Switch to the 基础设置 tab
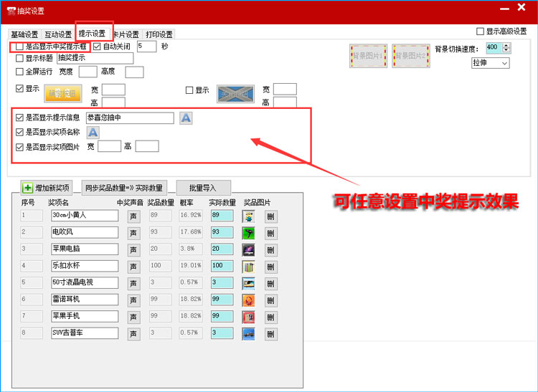The height and width of the screenshot is (392, 538). point(24,34)
